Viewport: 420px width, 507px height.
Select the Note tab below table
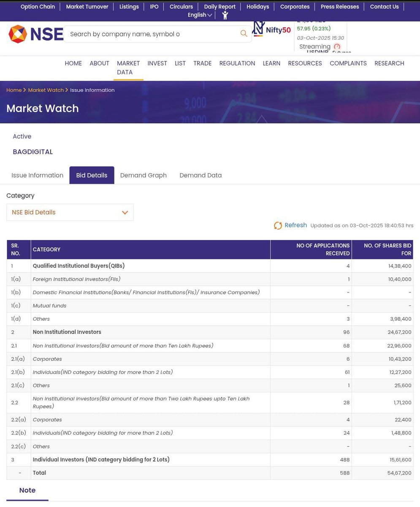pyautogui.click(x=27, y=491)
